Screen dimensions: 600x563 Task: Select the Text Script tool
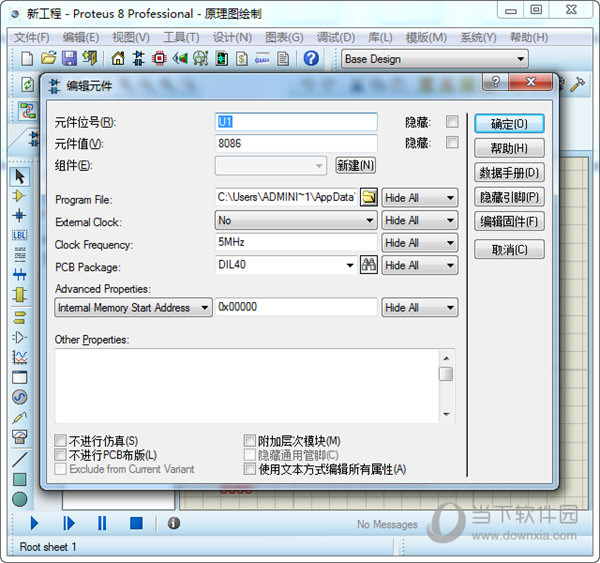[20, 255]
